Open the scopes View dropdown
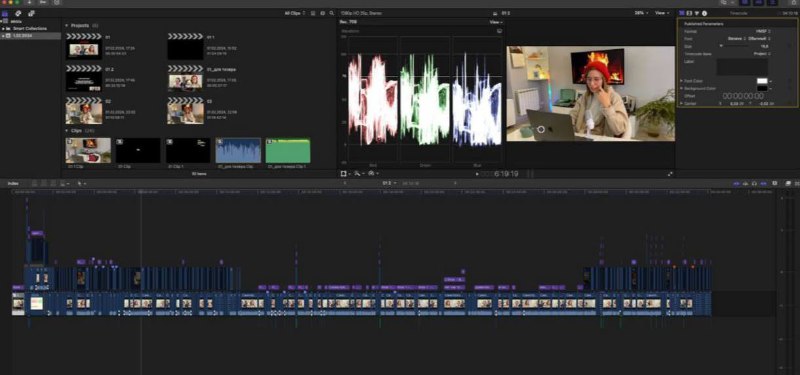The width and height of the screenshot is (800, 375). 495,22
